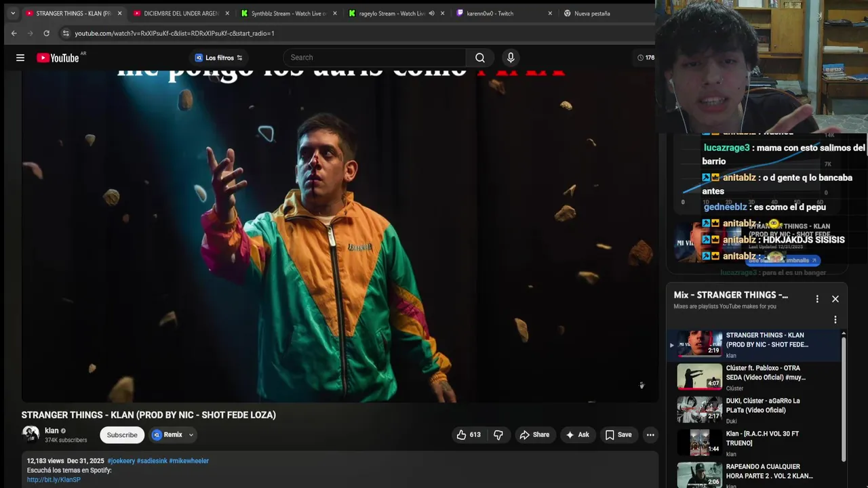This screenshot has width=868, height=488.
Task: Mute the rageylo Stream tab audio icon
Action: point(431,14)
